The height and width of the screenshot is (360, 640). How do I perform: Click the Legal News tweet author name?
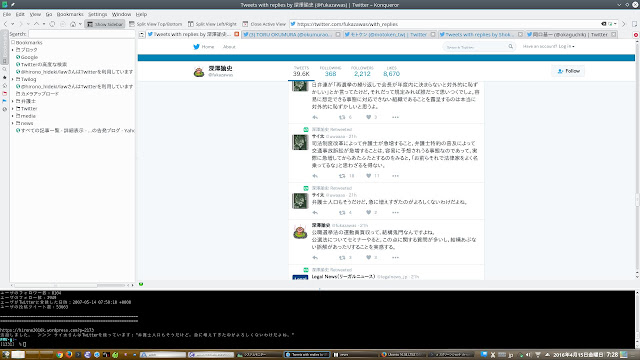[343, 277]
